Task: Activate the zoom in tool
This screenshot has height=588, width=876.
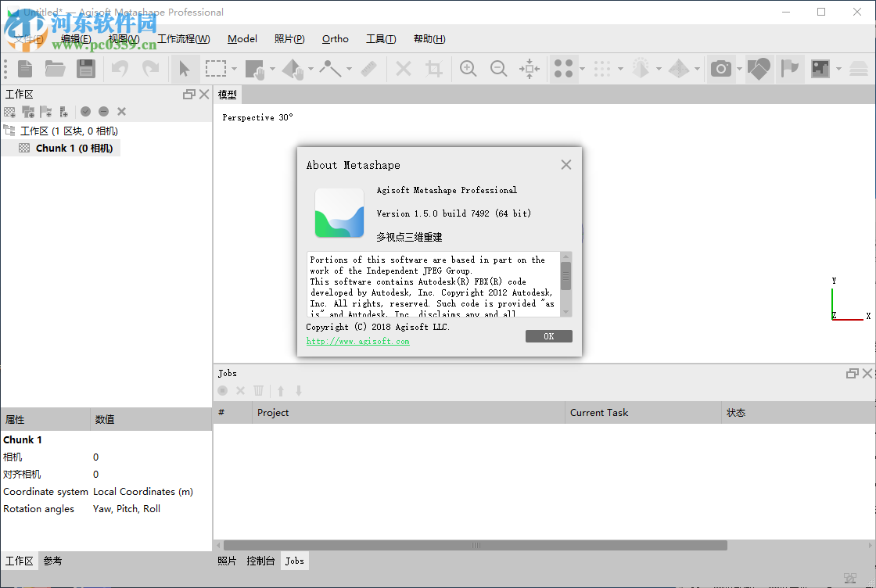Action: coord(468,69)
